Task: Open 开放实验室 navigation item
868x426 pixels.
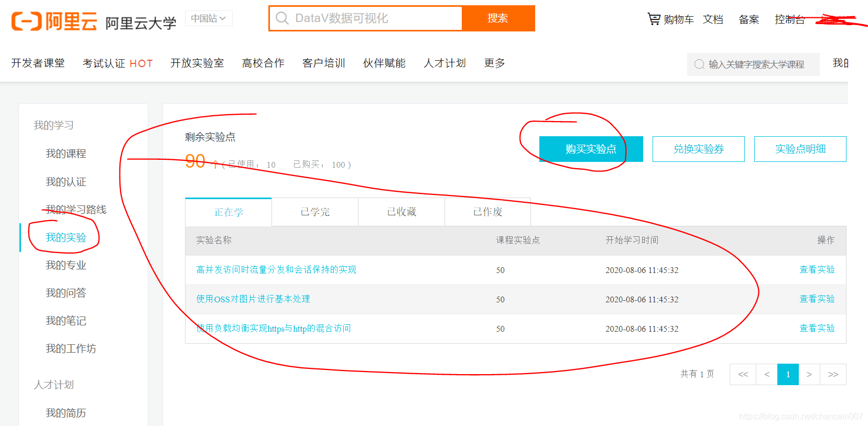Action: point(197,63)
